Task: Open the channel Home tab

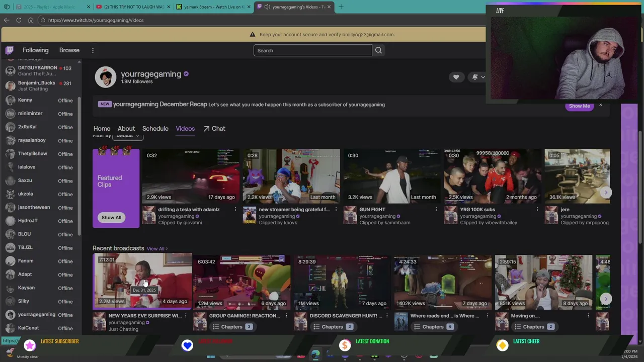Action: (x=102, y=129)
